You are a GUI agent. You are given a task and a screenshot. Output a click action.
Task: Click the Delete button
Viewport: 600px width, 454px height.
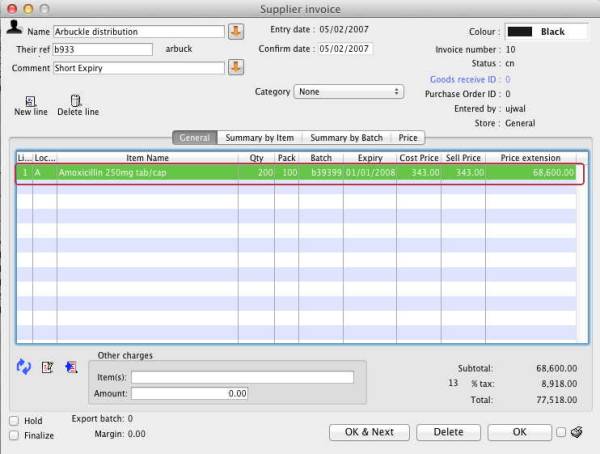pyautogui.click(x=449, y=432)
